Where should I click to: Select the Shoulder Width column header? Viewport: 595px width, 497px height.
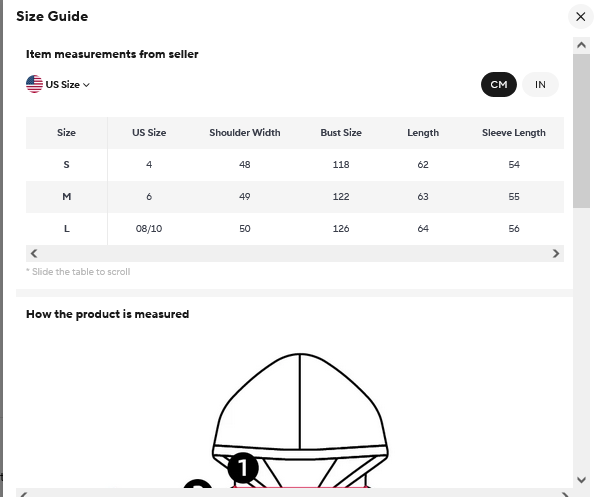(x=245, y=133)
